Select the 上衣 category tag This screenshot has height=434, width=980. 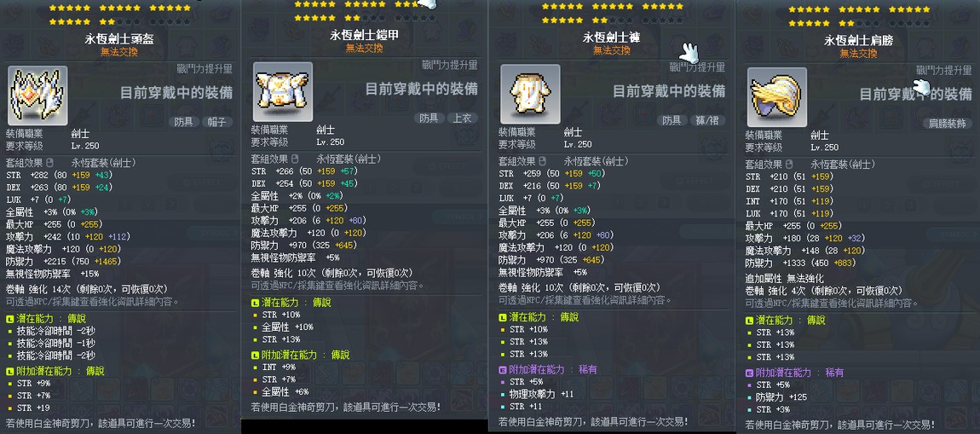click(x=463, y=118)
